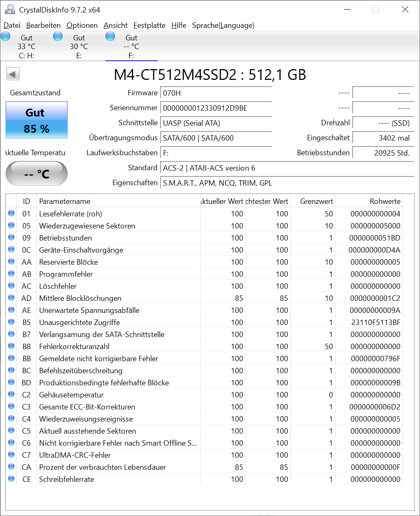Screen dimensions: 420x516
Task: Click status dot of Programmfehler row
Action: pos(11,274)
